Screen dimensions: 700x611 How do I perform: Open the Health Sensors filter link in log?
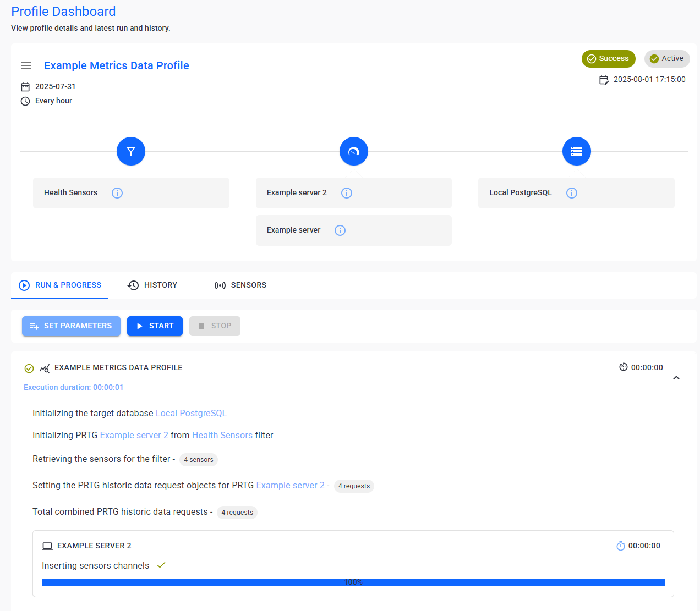coord(222,436)
